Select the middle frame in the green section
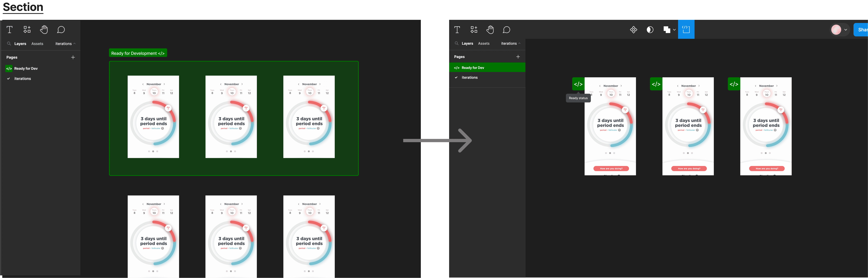This screenshot has width=868, height=278. tap(231, 117)
